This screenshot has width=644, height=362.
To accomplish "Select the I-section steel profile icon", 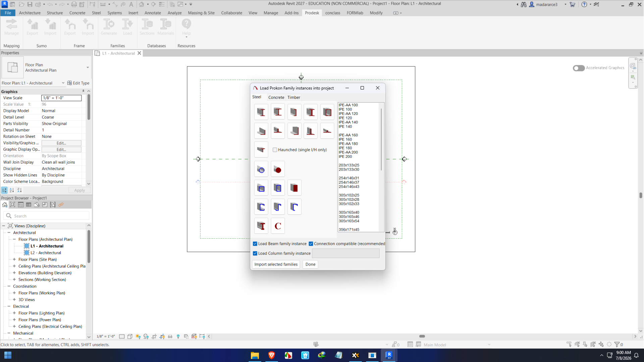I will pos(261,112).
